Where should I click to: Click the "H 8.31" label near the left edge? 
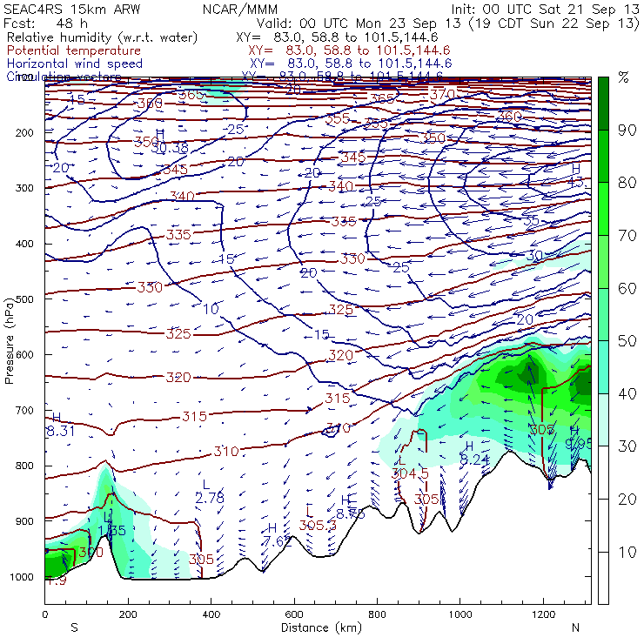[60, 425]
